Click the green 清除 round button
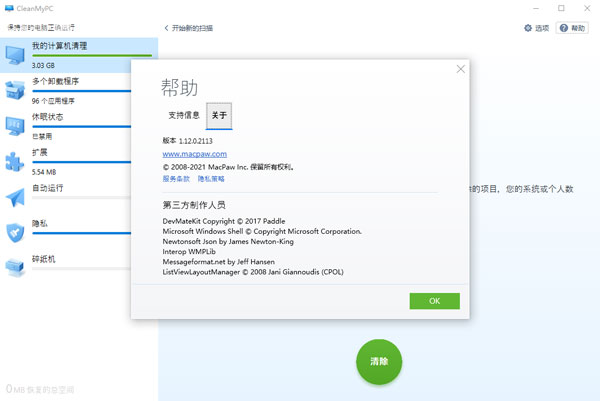Viewport: 600px width, 401px height. (379, 362)
